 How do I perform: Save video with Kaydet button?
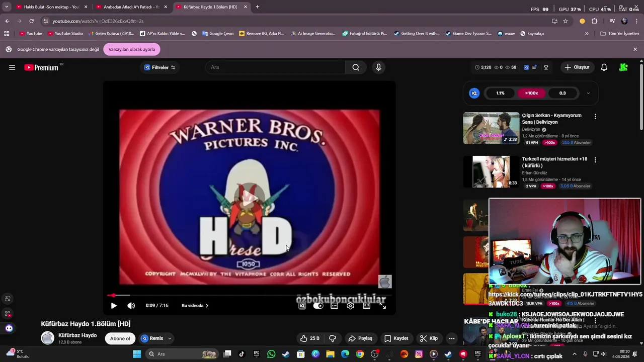396,338
